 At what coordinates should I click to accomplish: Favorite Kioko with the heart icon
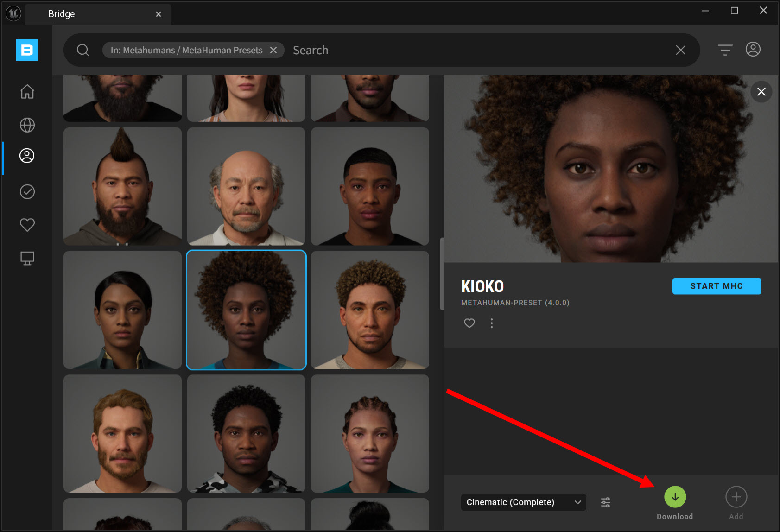(x=469, y=323)
